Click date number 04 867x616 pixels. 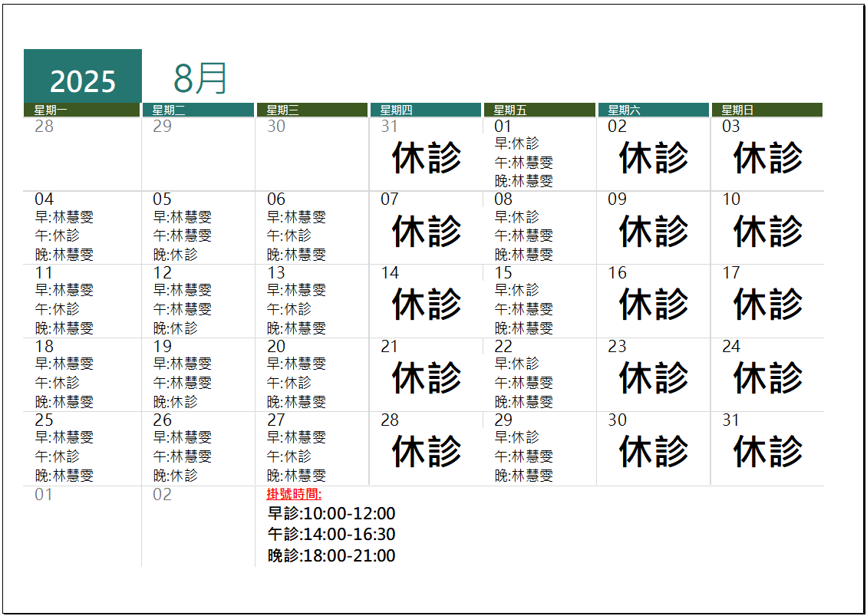(x=45, y=199)
